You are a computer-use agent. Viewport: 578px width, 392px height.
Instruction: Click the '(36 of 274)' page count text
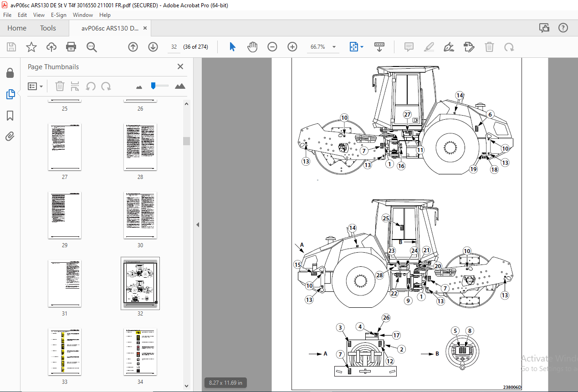tap(195, 47)
